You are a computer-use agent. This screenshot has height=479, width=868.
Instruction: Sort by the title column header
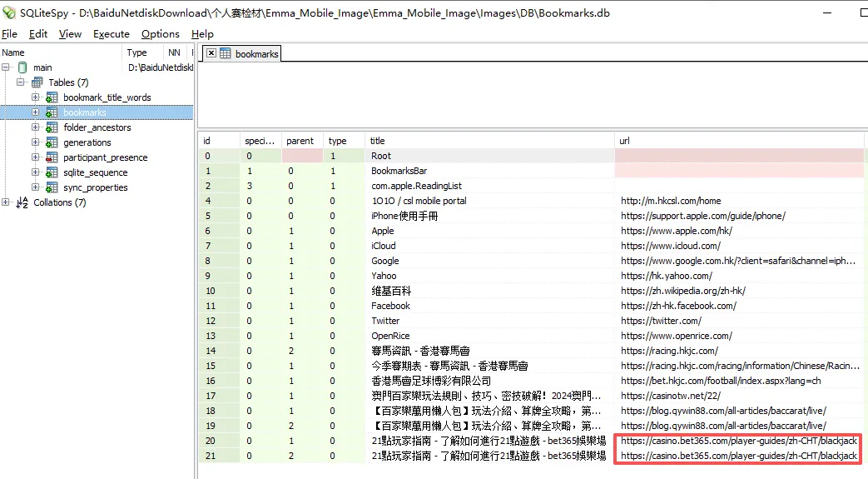coord(489,141)
